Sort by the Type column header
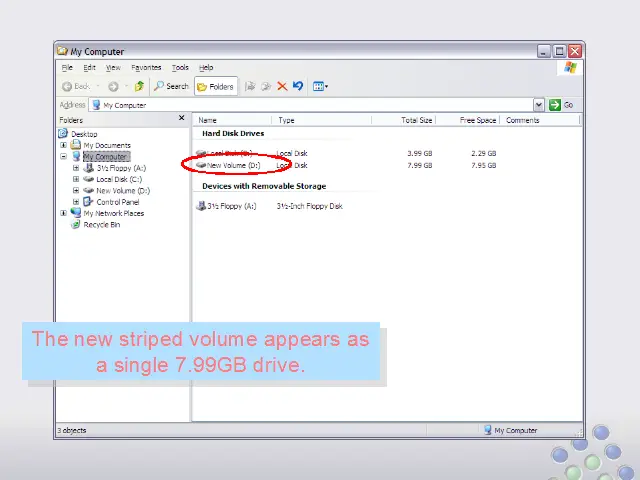640x480 pixels. 322,120
